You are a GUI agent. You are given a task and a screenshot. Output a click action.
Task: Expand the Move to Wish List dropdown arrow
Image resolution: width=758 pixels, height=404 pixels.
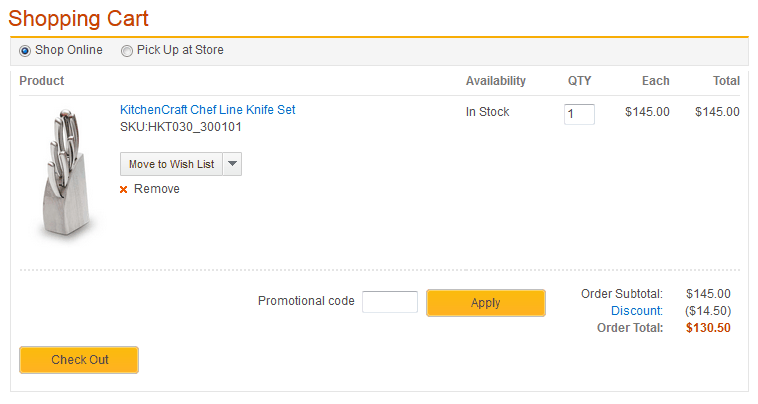(x=232, y=164)
